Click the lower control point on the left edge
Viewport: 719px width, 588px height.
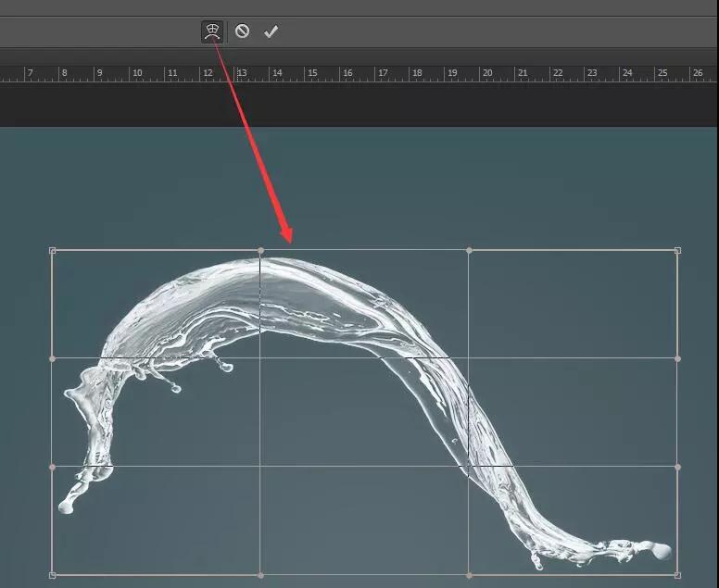[x=52, y=467]
